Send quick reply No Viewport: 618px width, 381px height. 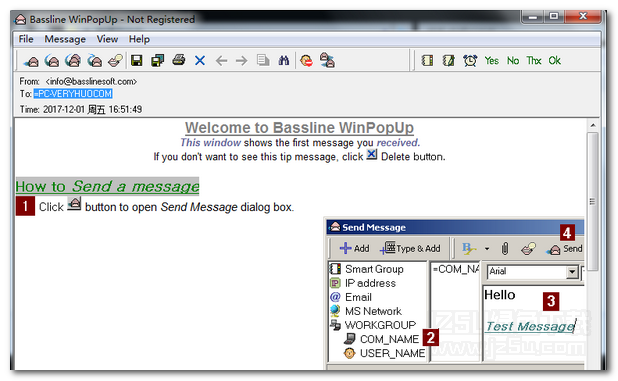[513, 61]
